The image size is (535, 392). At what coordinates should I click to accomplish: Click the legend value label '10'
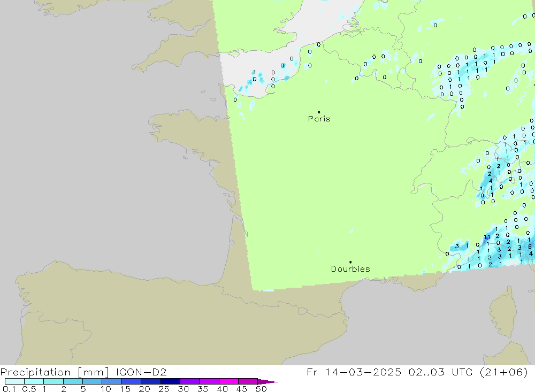click(x=105, y=389)
